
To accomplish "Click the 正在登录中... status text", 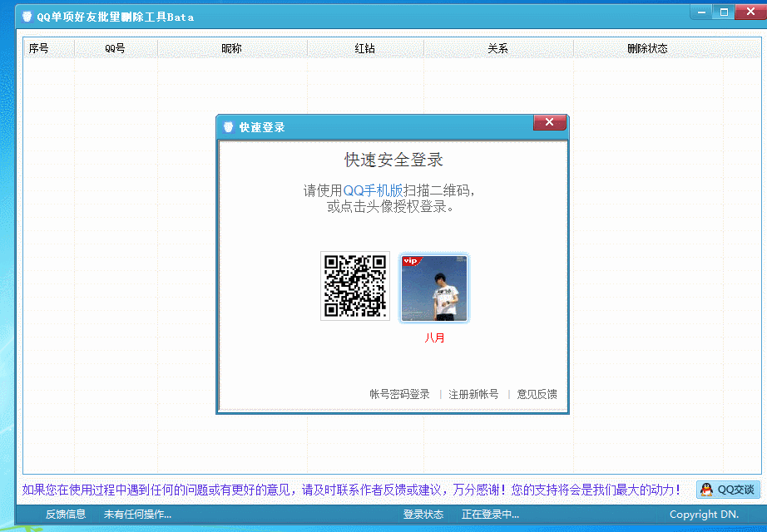I will (x=491, y=515).
